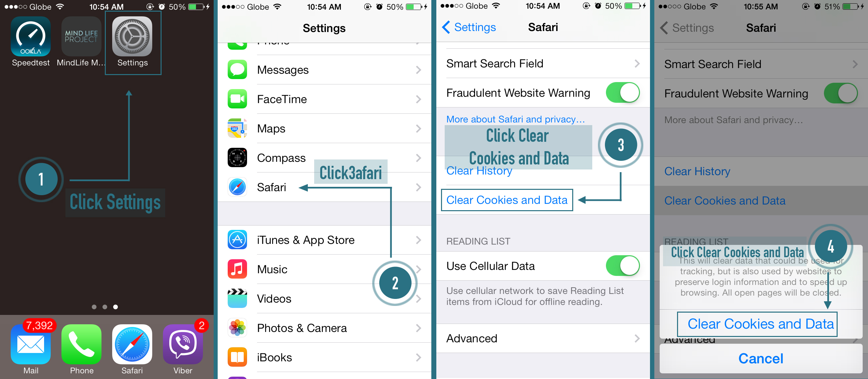
Task: Expand iTunes and App Store settings
Action: pyautogui.click(x=326, y=239)
